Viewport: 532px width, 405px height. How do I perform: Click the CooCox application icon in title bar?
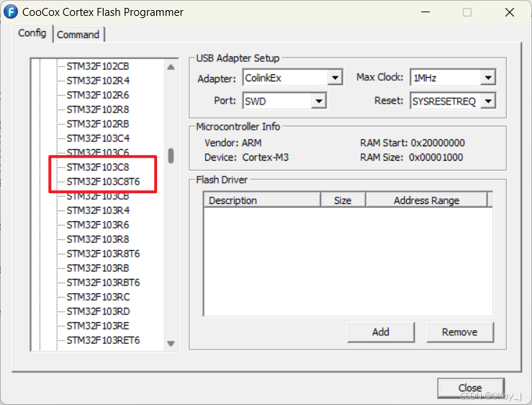point(11,12)
